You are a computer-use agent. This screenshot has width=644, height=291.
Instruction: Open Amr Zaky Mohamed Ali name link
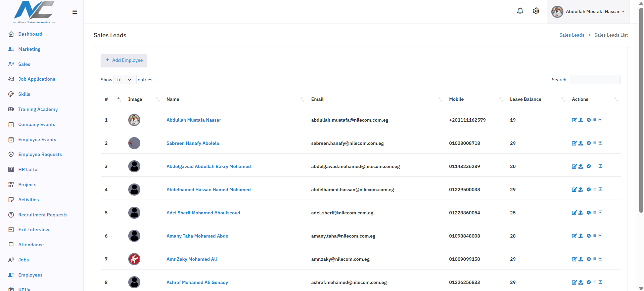click(x=192, y=259)
